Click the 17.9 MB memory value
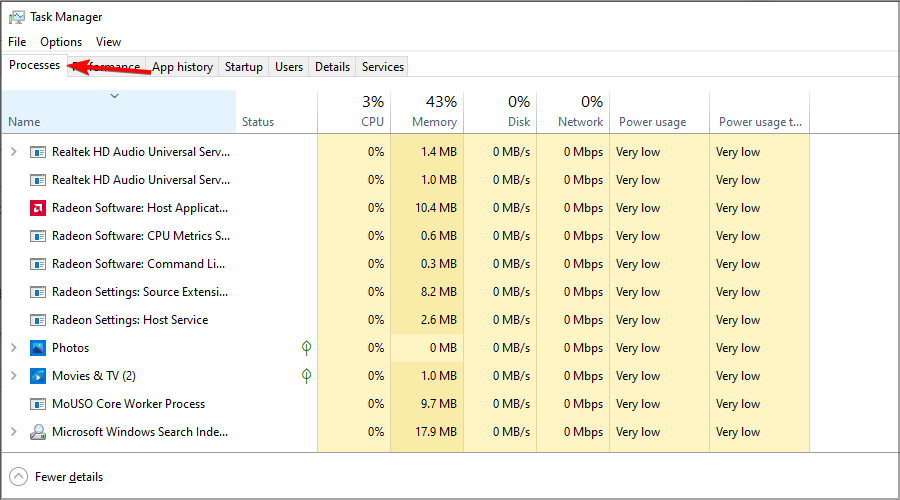 (436, 432)
